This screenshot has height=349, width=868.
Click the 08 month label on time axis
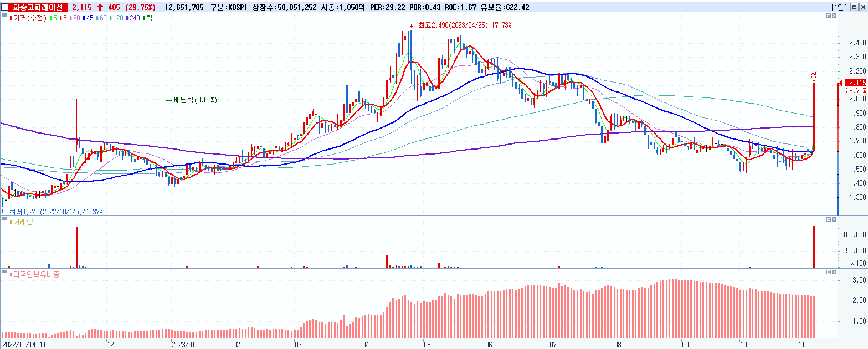pyautogui.click(x=617, y=343)
